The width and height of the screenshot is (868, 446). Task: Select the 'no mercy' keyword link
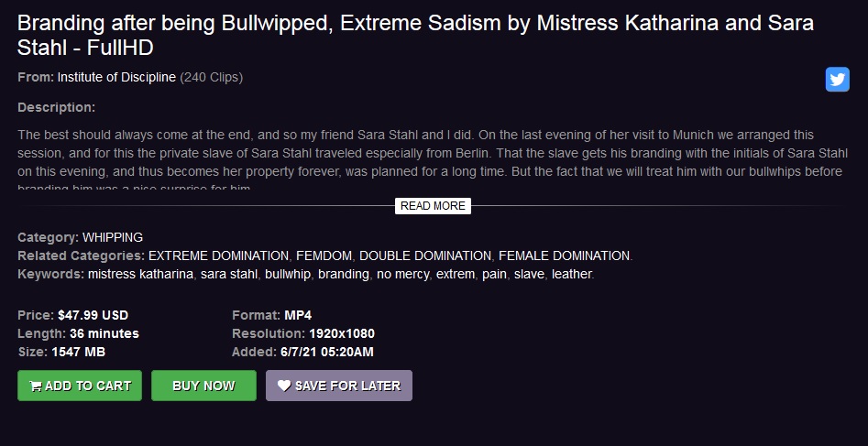(403, 274)
